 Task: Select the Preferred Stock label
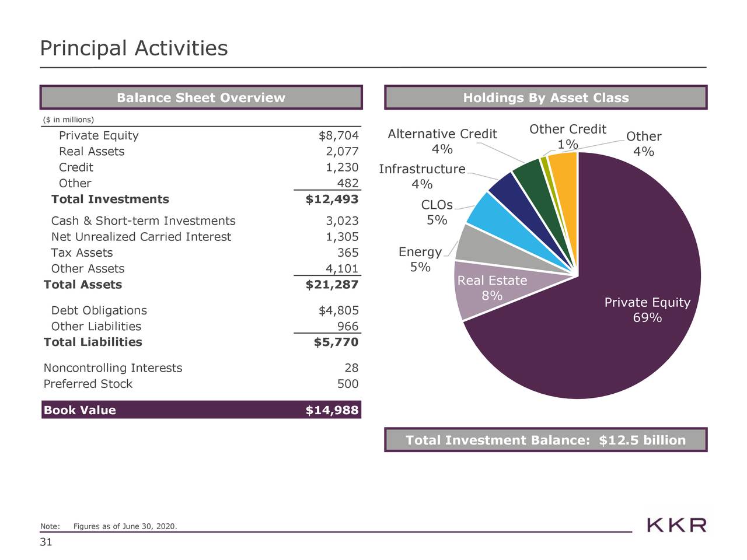(x=88, y=384)
